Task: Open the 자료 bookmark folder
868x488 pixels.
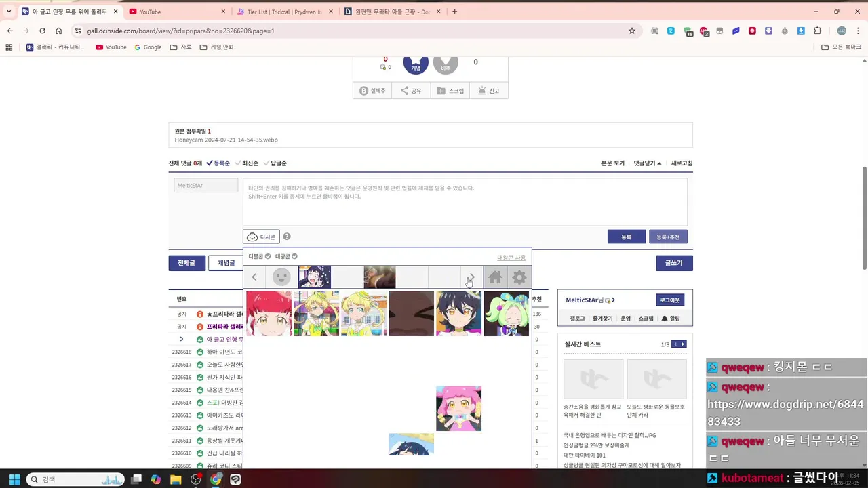Action: [x=181, y=47]
